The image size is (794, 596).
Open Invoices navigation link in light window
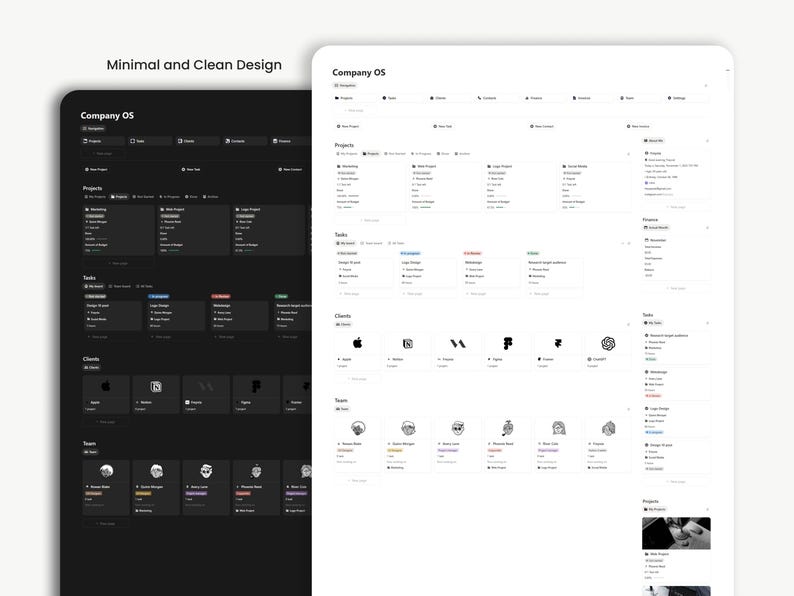(x=593, y=98)
